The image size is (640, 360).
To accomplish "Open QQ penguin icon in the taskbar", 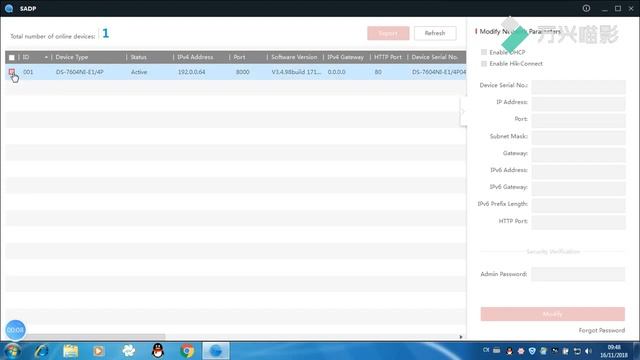I will [158, 351].
